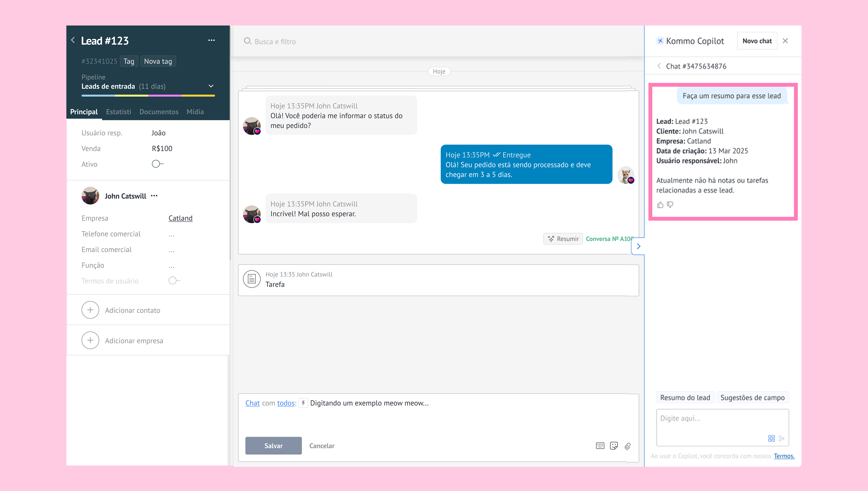
Task: Switch to the Estatísti tab
Action: 118,112
